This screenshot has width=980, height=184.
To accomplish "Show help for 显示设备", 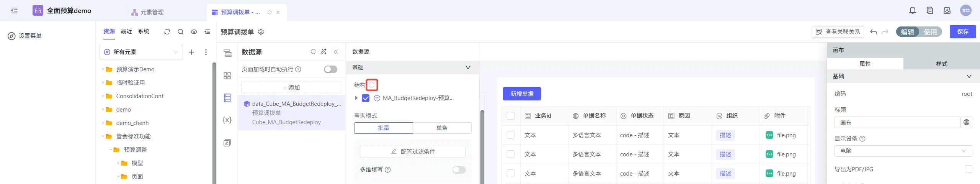I will click(x=862, y=139).
